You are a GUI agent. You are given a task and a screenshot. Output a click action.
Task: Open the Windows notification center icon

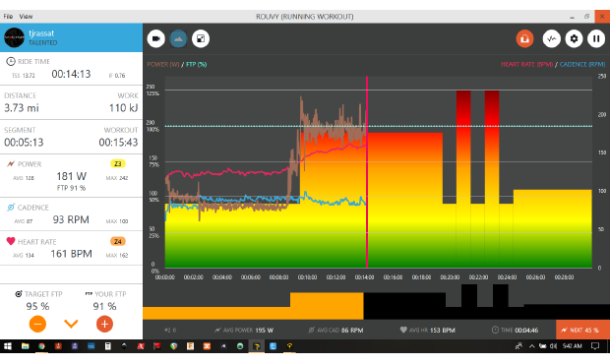pos(595,346)
